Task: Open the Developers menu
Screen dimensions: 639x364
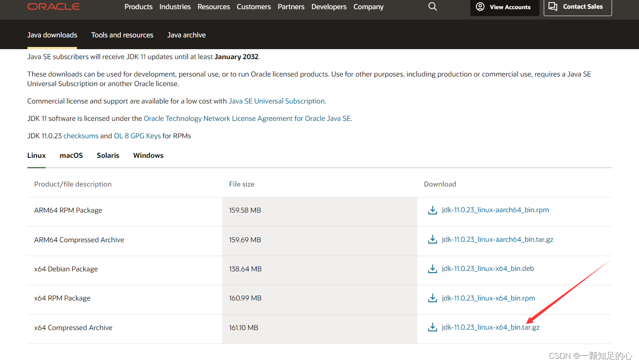Action: tap(329, 7)
